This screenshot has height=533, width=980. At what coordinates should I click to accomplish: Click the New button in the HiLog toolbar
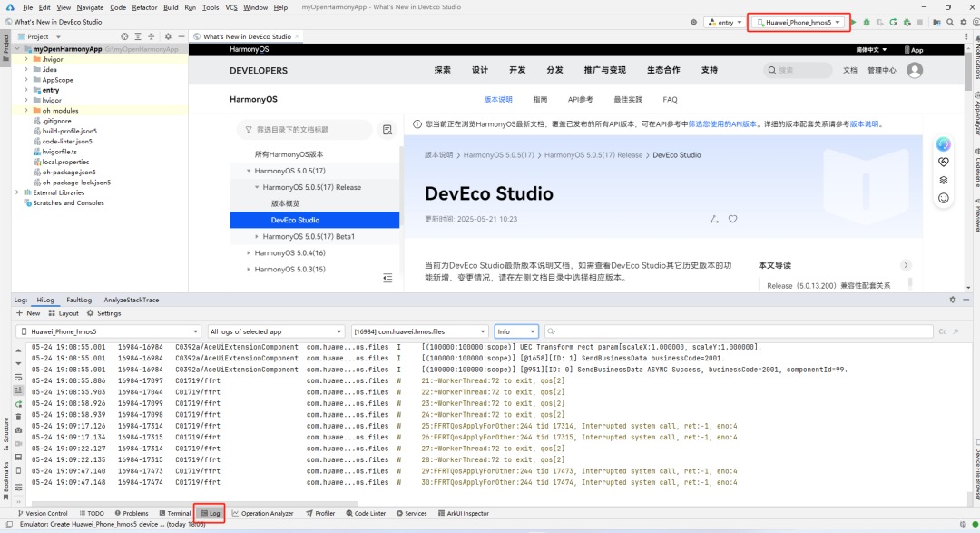(28, 313)
